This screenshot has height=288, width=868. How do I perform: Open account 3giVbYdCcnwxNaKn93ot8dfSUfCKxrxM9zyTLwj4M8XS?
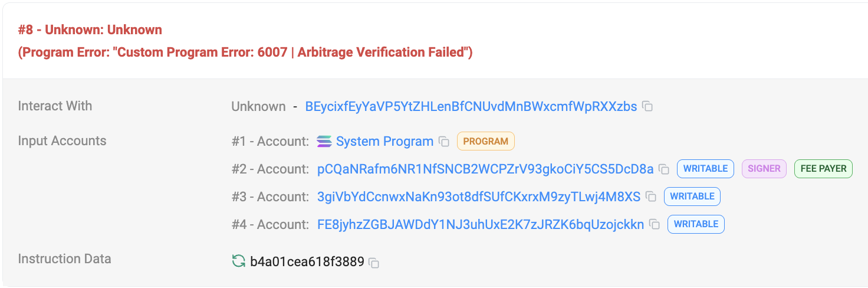[x=478, y=197]
